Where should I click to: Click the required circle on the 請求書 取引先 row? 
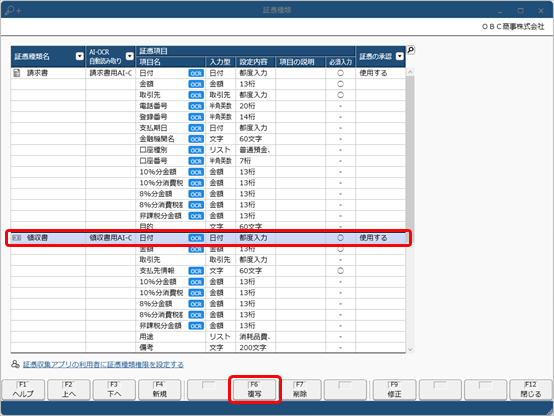pyautogui.click(x=340, y=95)
